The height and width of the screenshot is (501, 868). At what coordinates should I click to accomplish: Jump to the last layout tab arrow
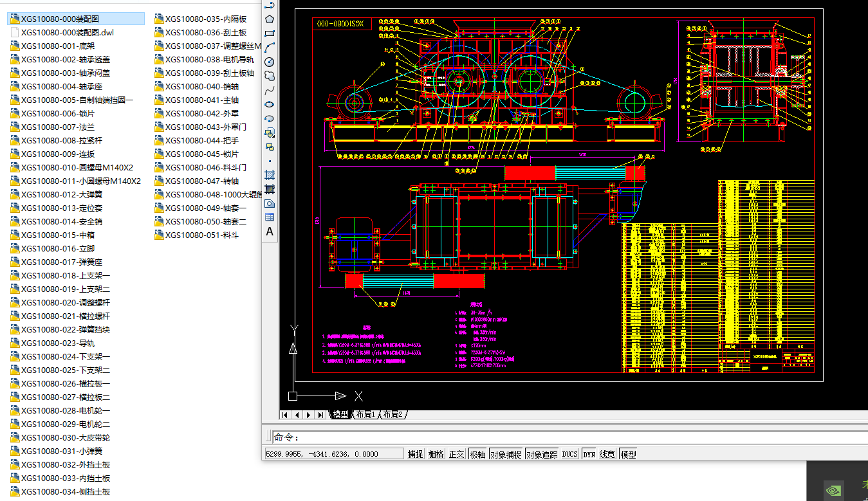click(320, 415)
